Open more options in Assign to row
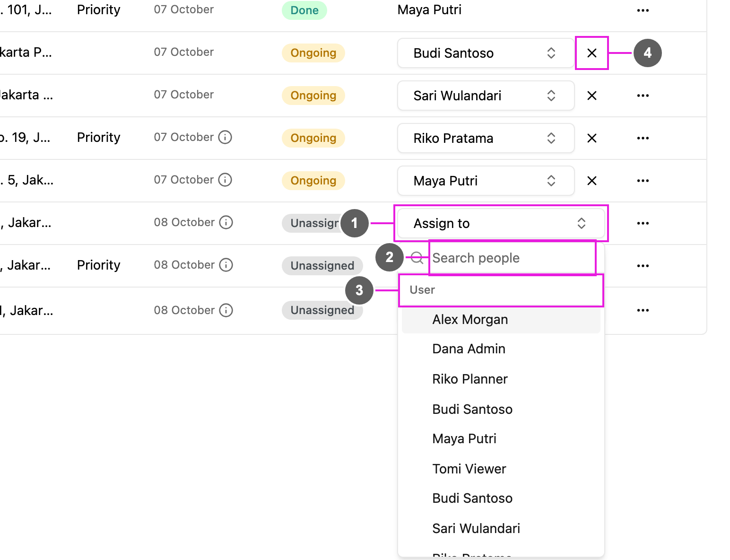 (x=643, y=223)
